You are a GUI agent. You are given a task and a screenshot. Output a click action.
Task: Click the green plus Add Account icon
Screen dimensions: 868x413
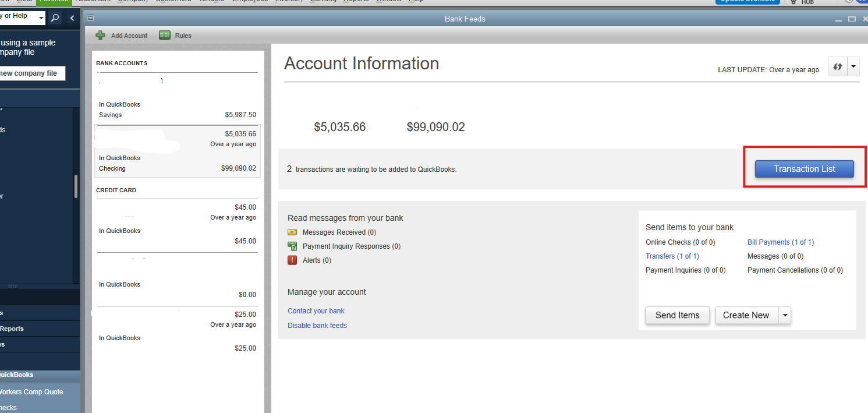click(101, 36)
